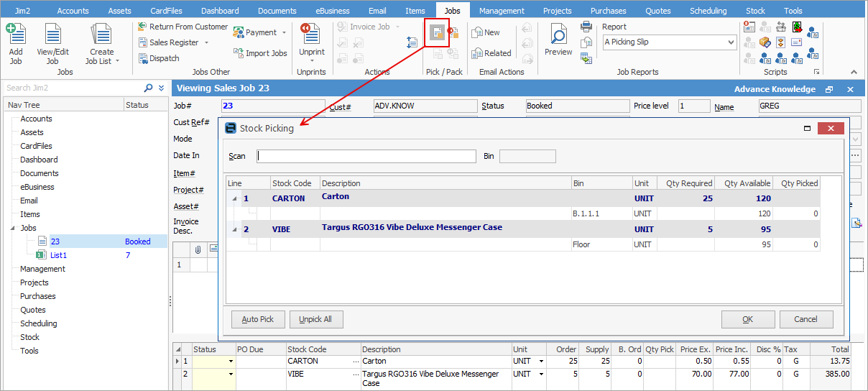Switch to the Management tab
The height and width of the screenshot is (391, 868).
[x=502, y=11]
